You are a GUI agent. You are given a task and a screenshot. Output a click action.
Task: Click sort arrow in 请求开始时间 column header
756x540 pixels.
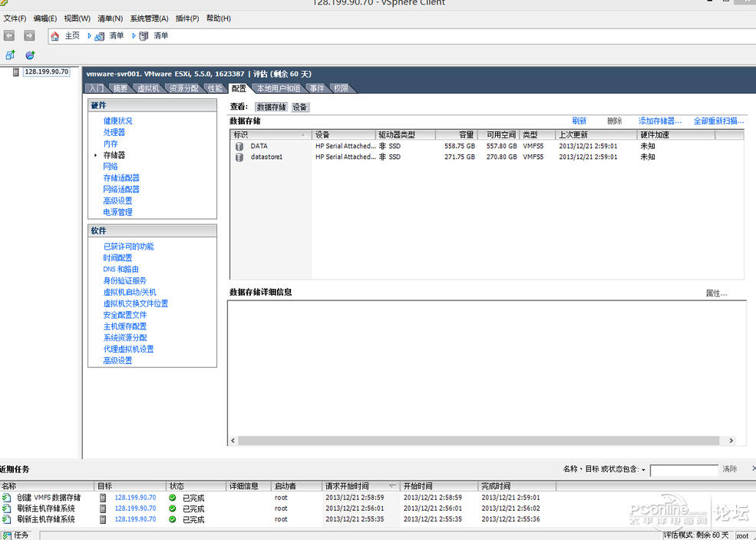coord(392,486)
